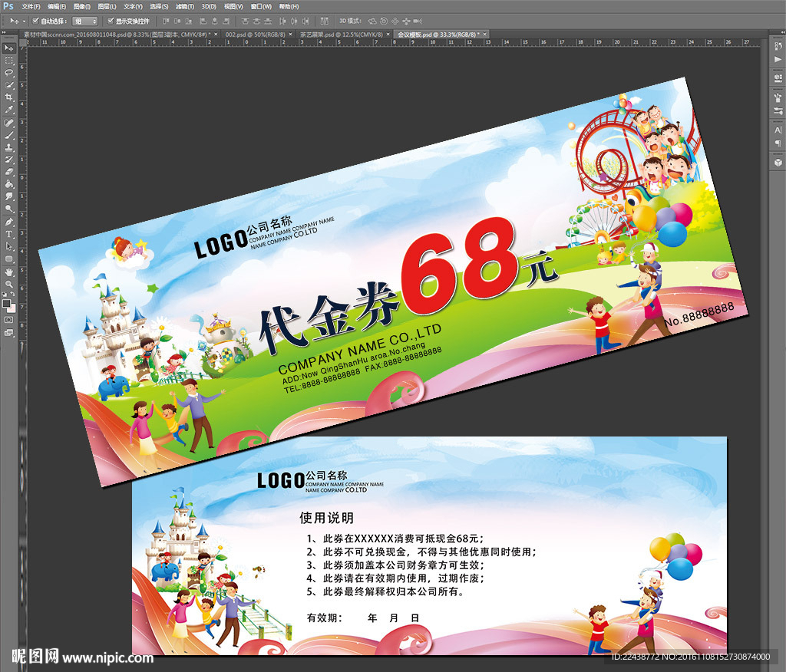Select the Hand tool
This screenshot has height=672, width=786.
tap(9, 272)
